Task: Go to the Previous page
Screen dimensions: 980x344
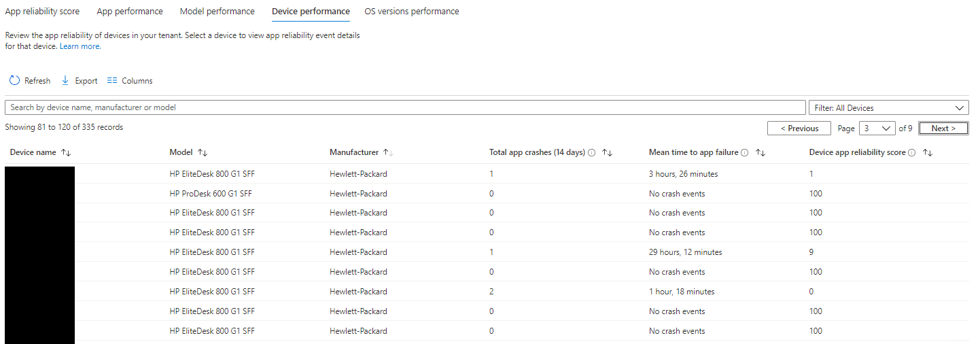Action: [799, 128]
